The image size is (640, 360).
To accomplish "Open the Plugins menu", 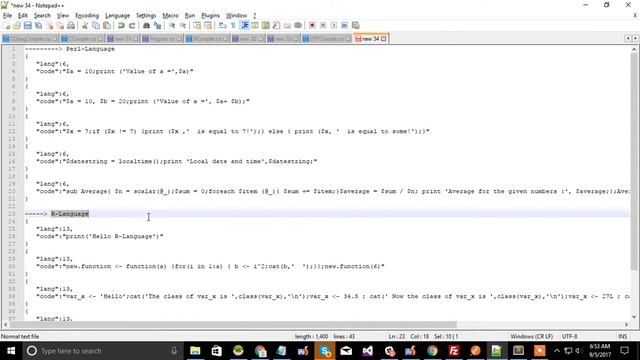I will (x=211, y=16).
